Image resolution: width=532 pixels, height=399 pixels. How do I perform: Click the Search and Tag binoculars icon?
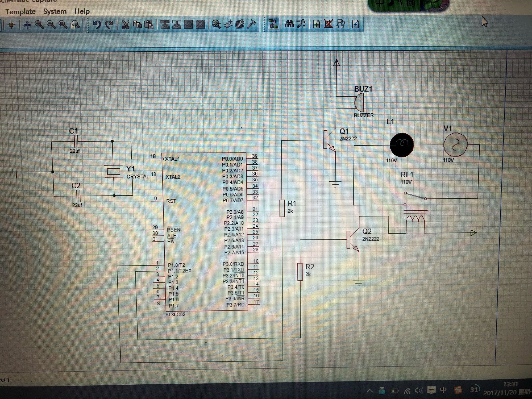[x=289, y=24]
